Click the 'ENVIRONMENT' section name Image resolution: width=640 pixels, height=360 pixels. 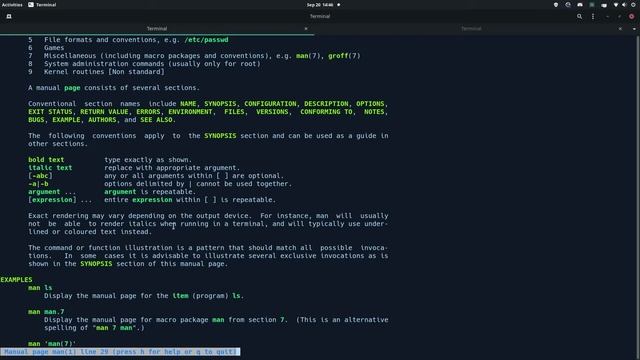(190, 111)
